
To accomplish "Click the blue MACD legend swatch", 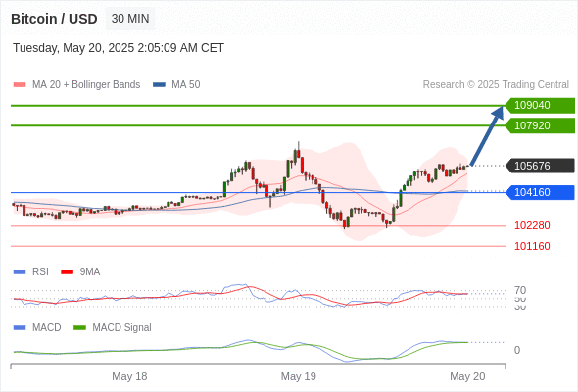I will pos(20,328).
